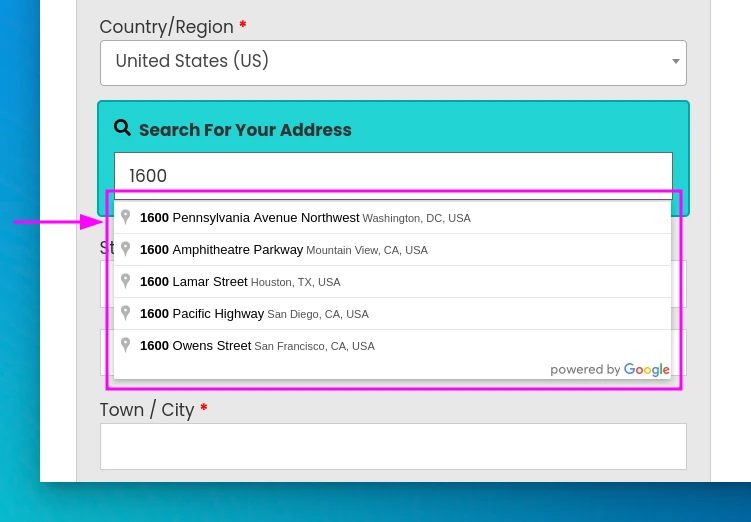
Task: Click the Country/Region label
Action: [x=167, y=27]
